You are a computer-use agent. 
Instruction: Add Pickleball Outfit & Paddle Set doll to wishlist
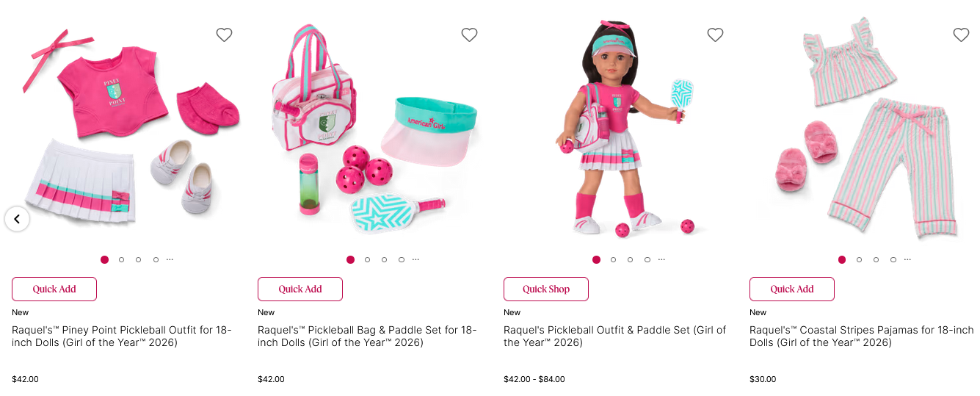(715, 35)
